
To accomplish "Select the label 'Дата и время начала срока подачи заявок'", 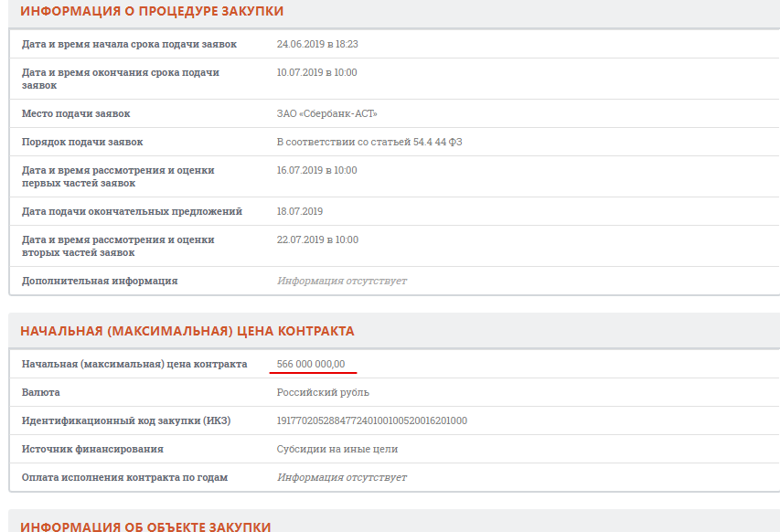I will (x=129, y=44).
